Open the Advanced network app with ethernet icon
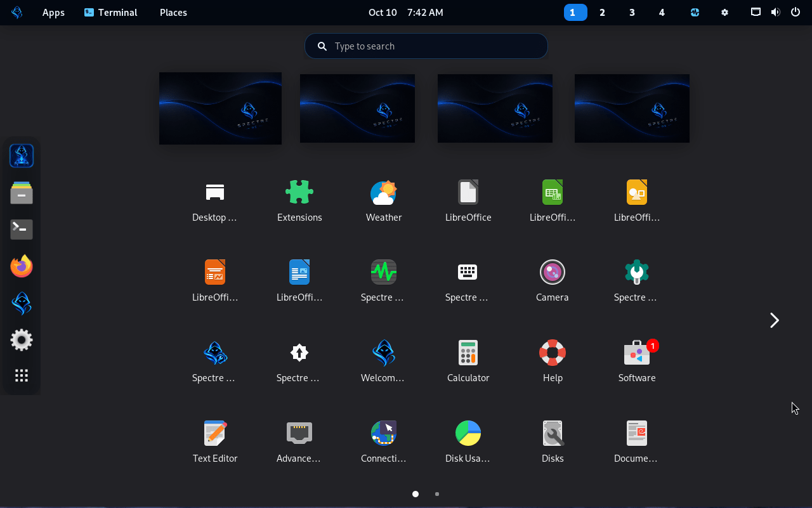The image size is (812, 508). 299,433
